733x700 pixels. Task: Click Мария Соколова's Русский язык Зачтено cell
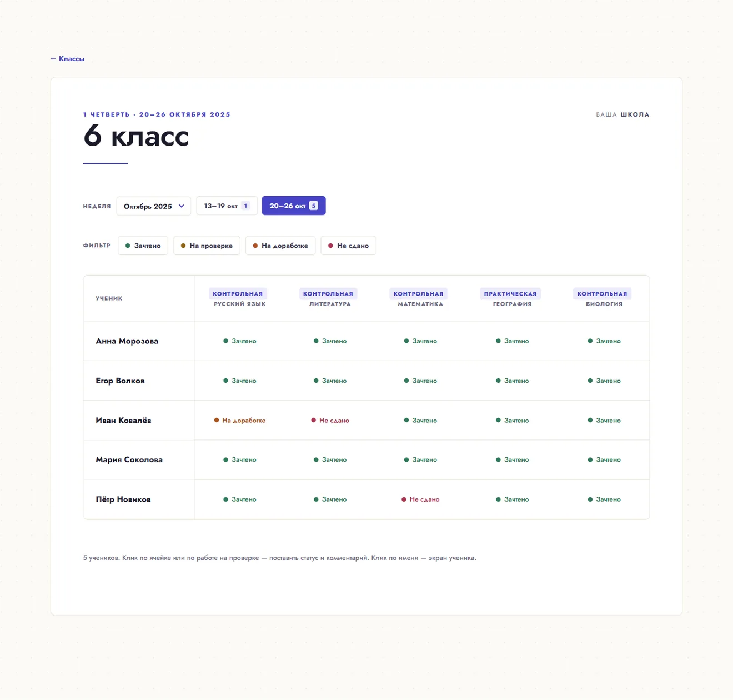pos(240,459)
